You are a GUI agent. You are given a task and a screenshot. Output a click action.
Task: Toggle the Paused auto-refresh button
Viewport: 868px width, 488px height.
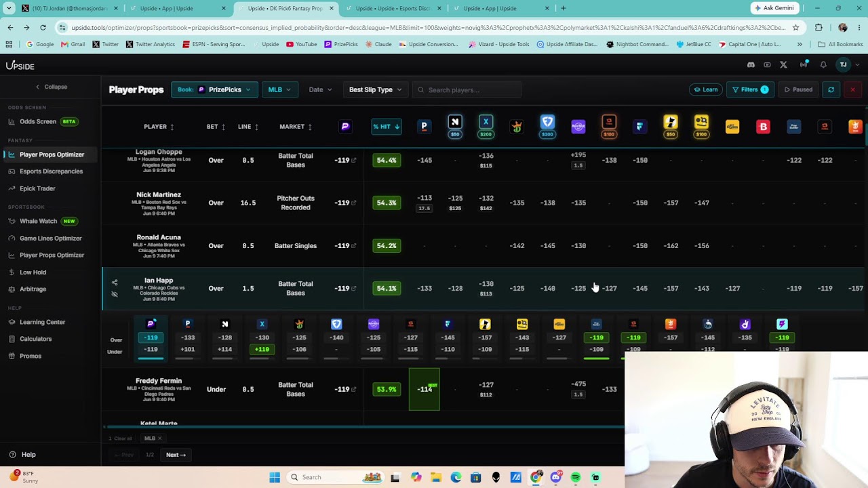point(798,89)
